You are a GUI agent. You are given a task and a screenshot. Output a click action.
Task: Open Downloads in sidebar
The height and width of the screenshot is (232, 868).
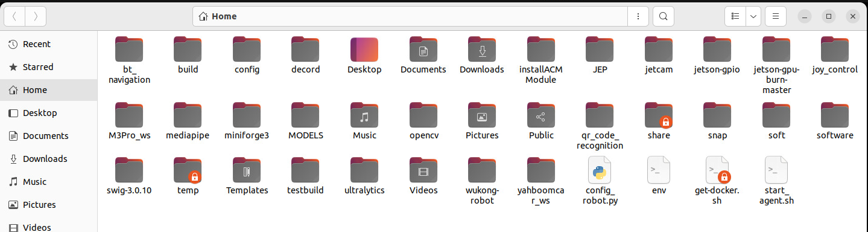[48, 159]
